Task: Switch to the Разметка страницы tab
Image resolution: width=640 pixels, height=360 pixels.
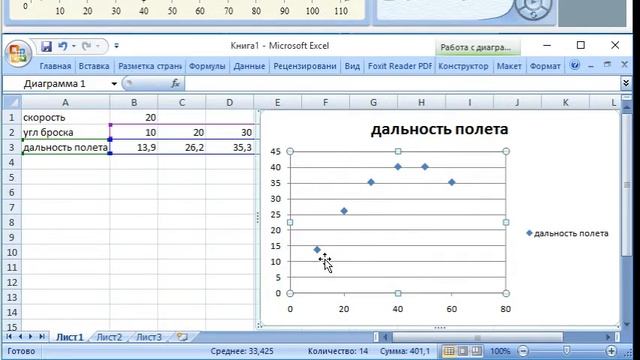Action: click(x=150, y=66)
